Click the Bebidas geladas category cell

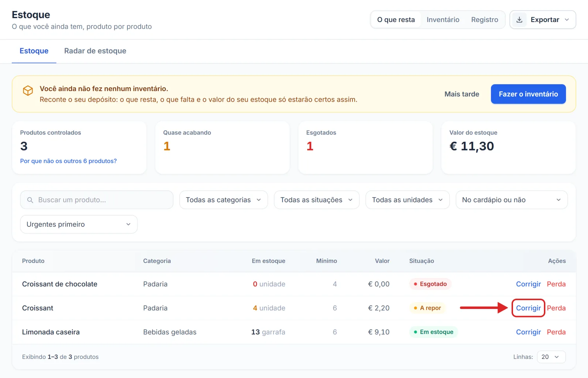tap(170, 332)
